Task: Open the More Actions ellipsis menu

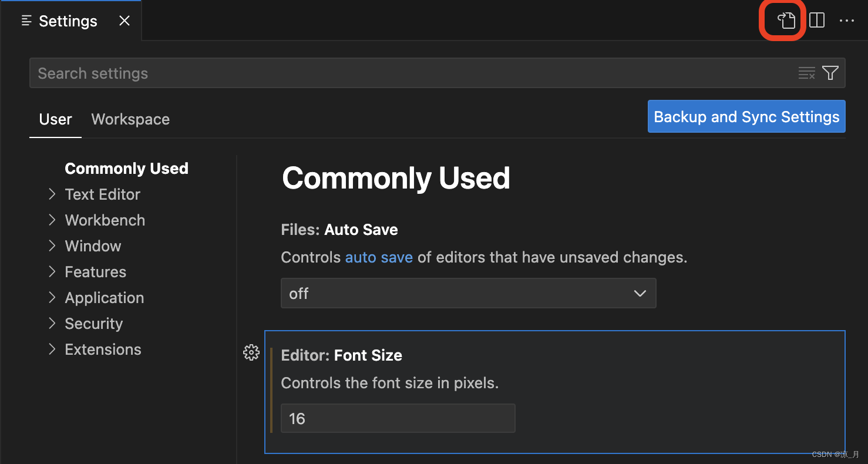Action: click(x=847, y=21)
